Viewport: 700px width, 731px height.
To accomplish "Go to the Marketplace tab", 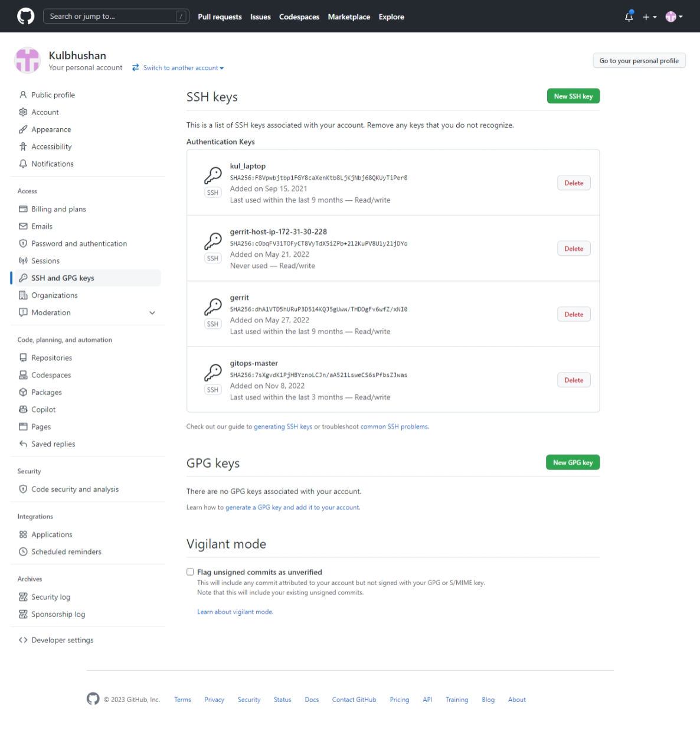I will 349,17.
